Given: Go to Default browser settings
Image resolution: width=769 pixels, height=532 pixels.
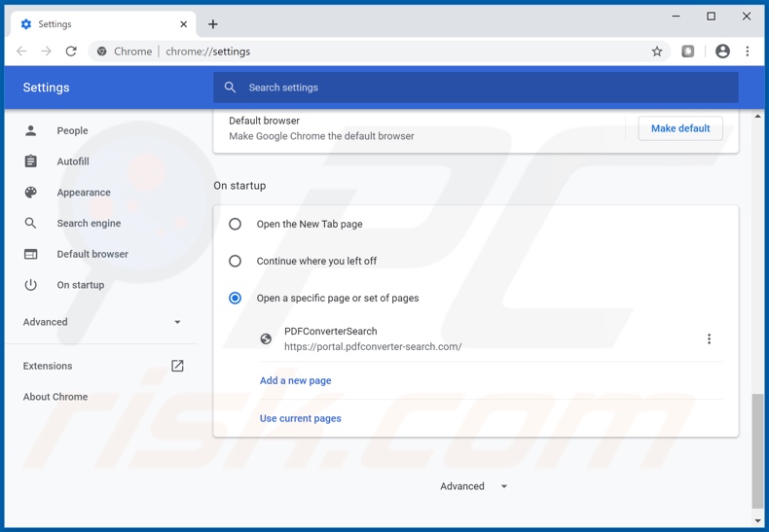Looking at the screenshot, I should point(92,254).
